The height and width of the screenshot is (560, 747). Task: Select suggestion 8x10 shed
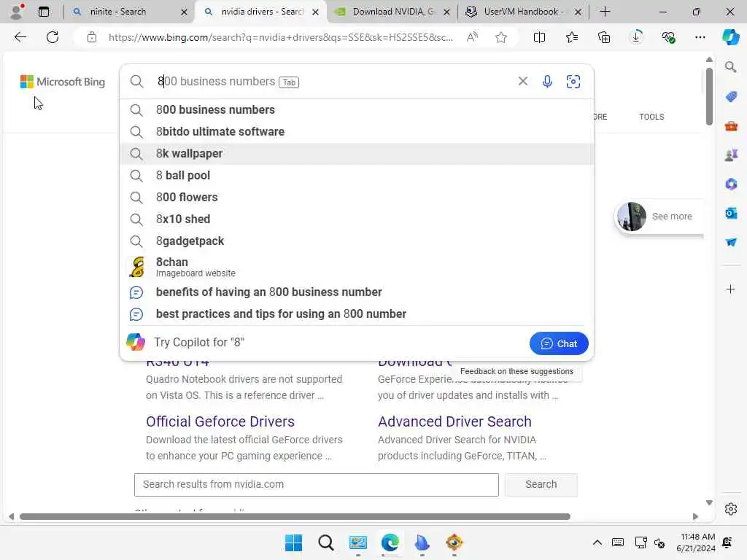[356, 219]
